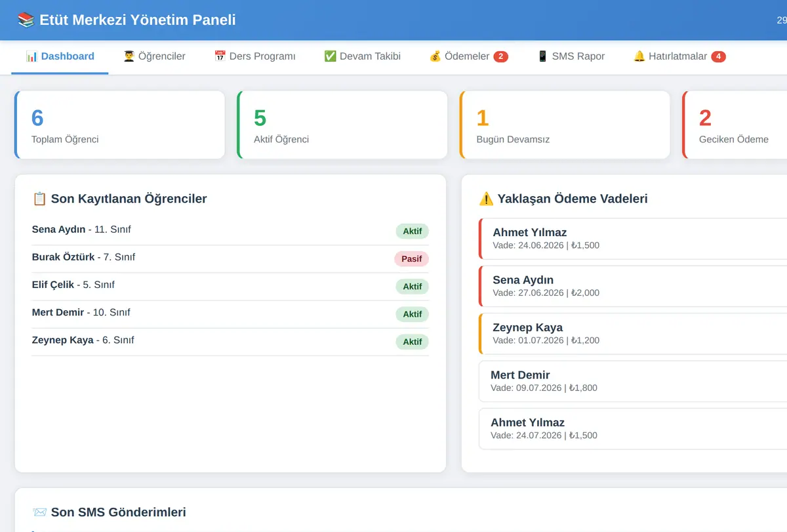Click the clipboard icon beside Son Kayıtlanan Öğrenciler

tap(39, 199)
